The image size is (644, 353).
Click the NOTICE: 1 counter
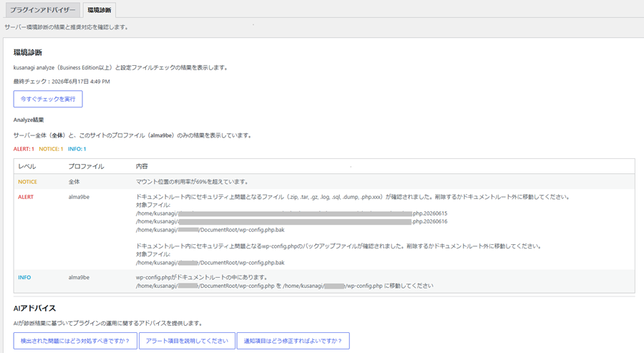(x=51, y=149)
